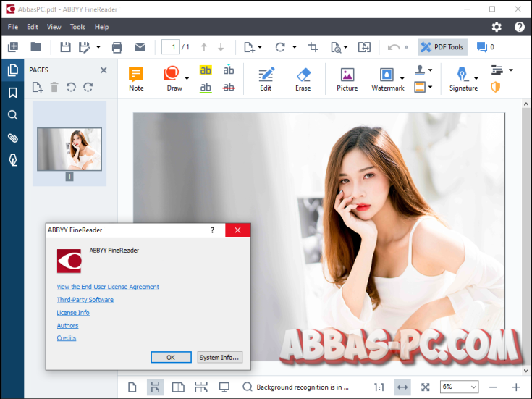Click the Print icon in toolbar
This screenshot has height=399, width=532.
117,47
